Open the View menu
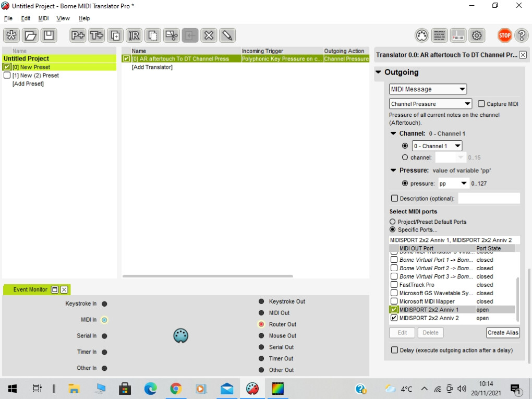532x399 pixels. [x=63, y=18]
